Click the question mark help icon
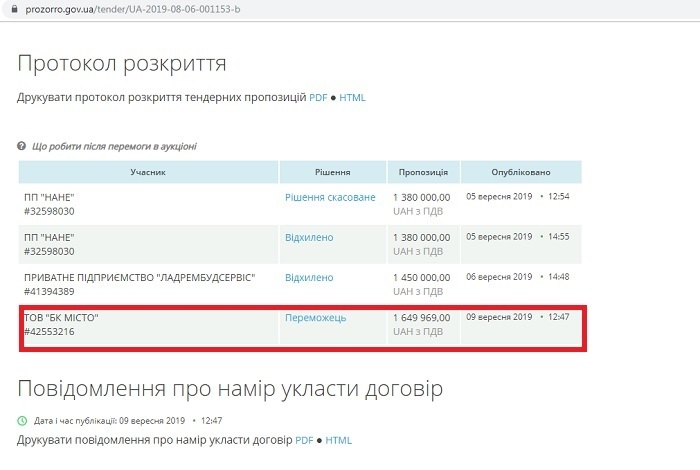The width and height of the screenshot is (700, 470). click(21, 146)
